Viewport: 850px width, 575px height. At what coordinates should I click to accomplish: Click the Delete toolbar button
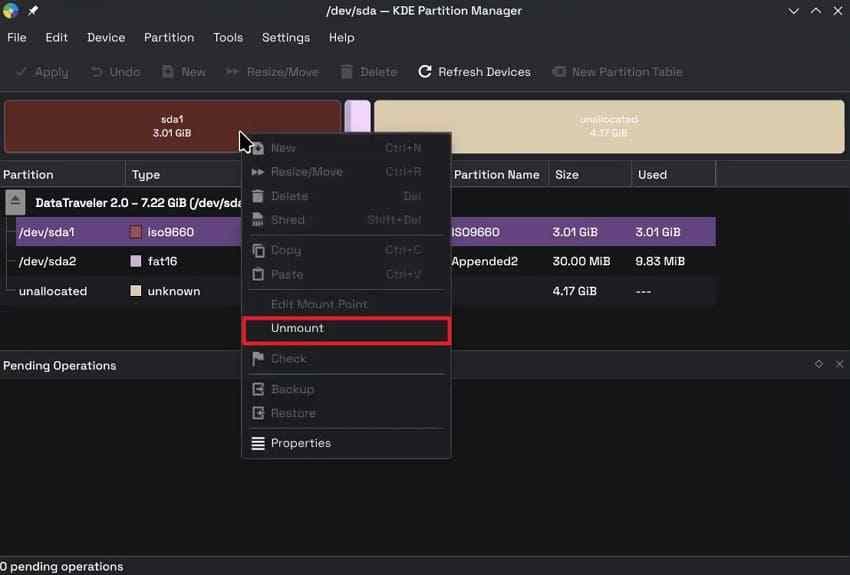click(369, 72)
